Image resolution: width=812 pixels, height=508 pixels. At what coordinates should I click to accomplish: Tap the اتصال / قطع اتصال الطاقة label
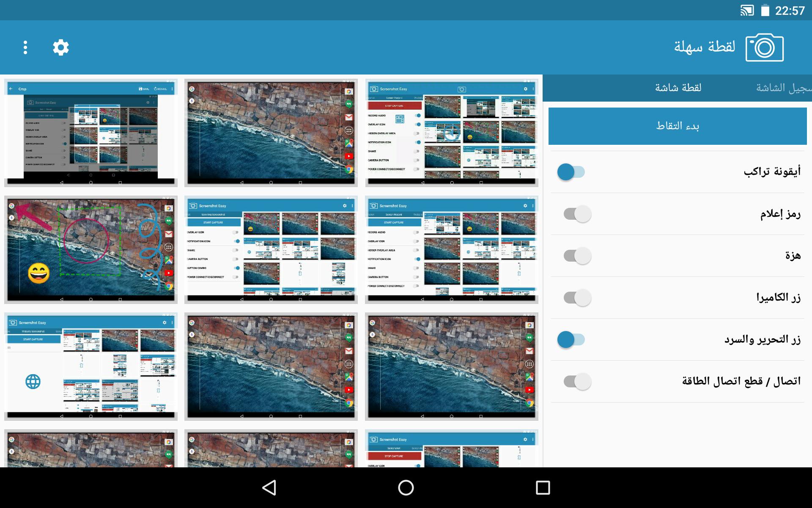(x=741, y=381)
